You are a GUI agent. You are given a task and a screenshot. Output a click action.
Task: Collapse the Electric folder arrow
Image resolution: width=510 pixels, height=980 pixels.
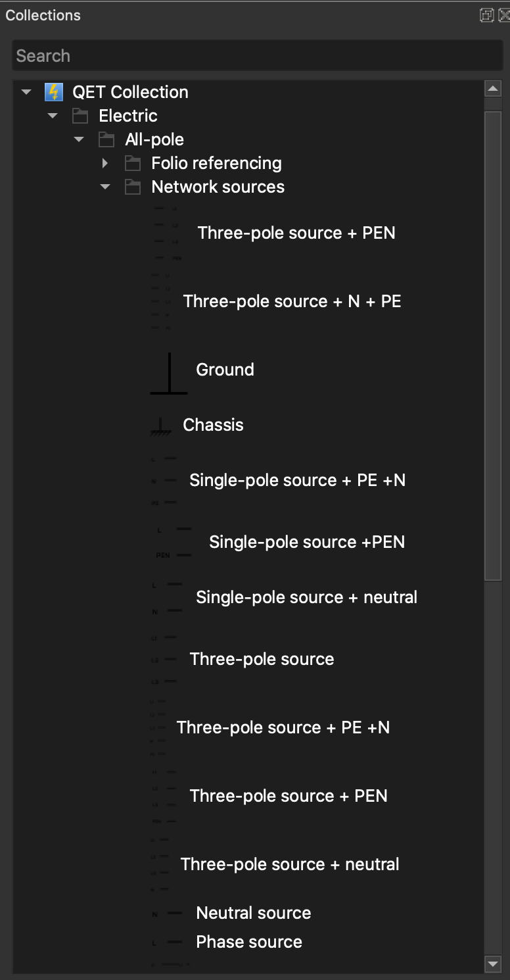53,116
